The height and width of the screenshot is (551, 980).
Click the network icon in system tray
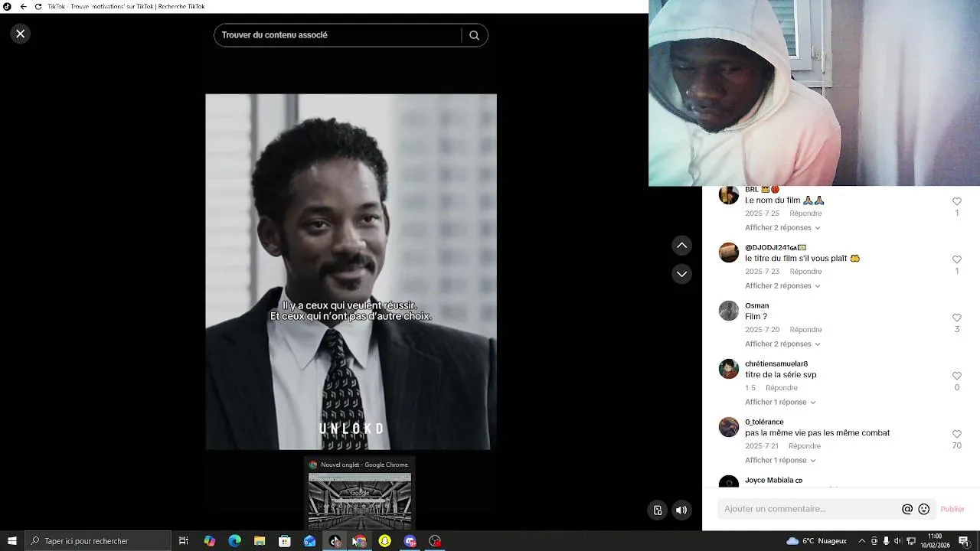[911, 541]
